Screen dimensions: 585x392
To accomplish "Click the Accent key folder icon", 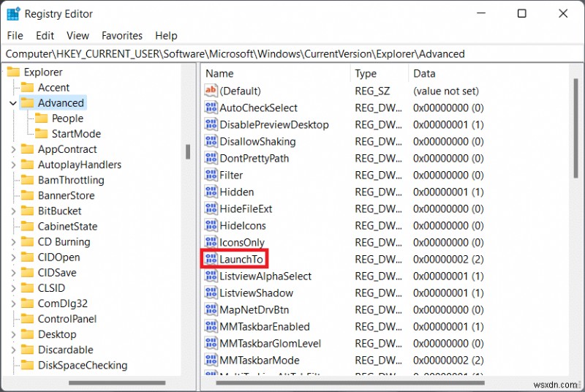I will pos(27,87).
